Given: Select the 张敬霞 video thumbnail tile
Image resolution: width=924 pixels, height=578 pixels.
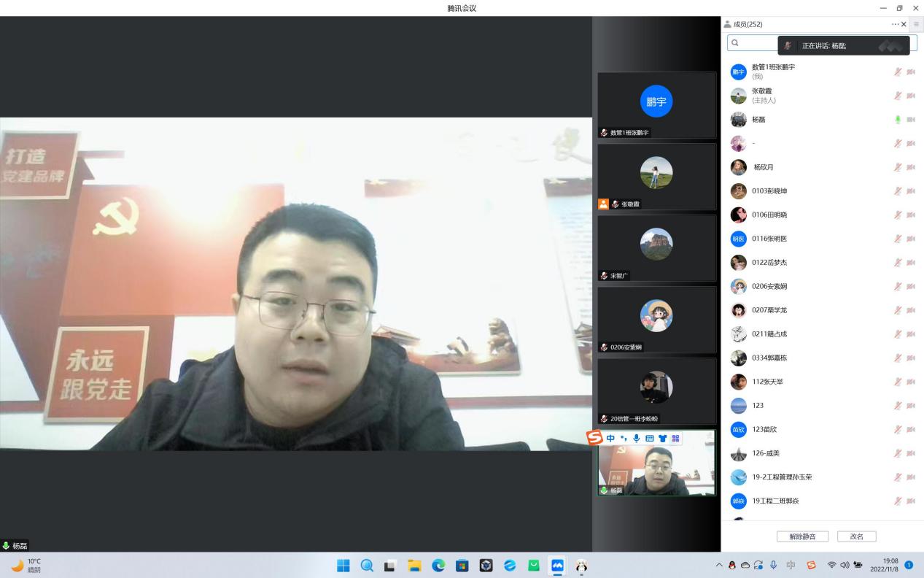Looking at the screenshot, I should pos(656,177).
